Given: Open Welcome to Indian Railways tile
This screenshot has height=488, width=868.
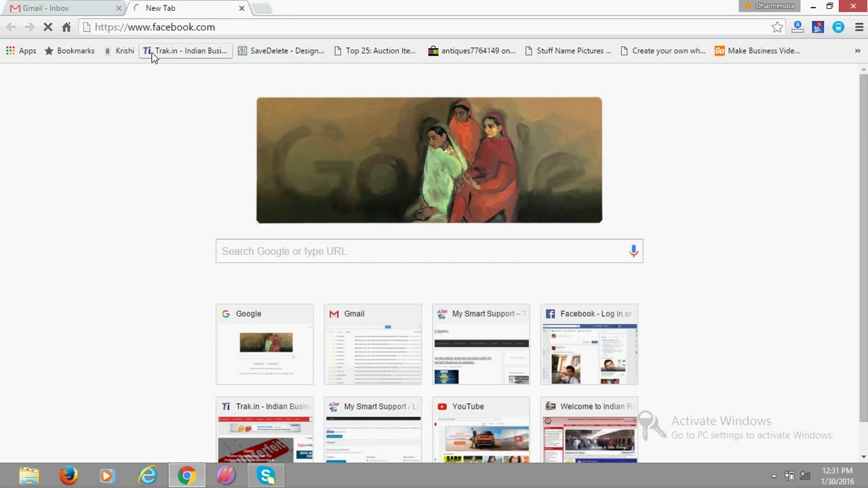Looking at the screenshot, I should [589, 430].
